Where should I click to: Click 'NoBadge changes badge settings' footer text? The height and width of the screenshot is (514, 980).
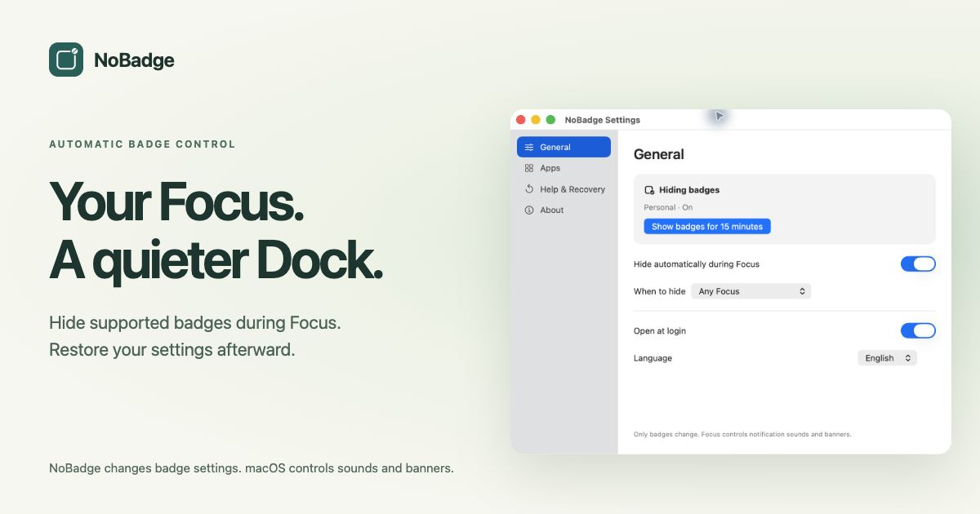(x=252, y=468)
